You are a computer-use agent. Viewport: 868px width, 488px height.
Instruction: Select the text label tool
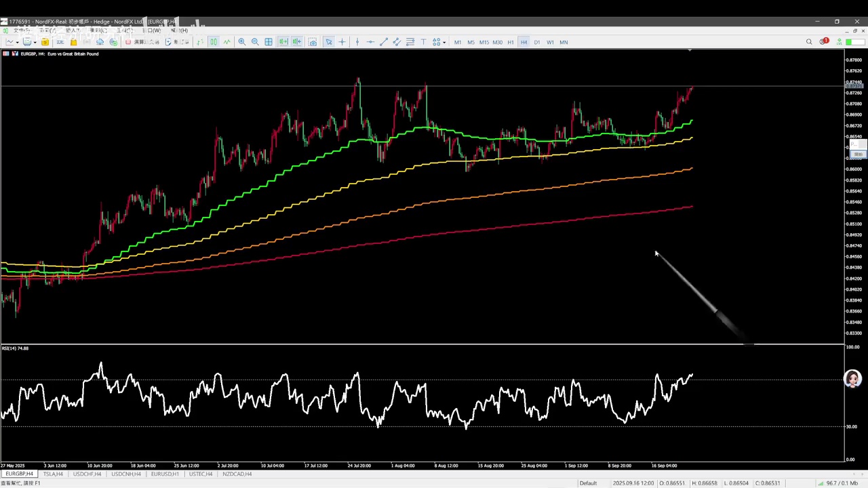click(x=423, y=42)
